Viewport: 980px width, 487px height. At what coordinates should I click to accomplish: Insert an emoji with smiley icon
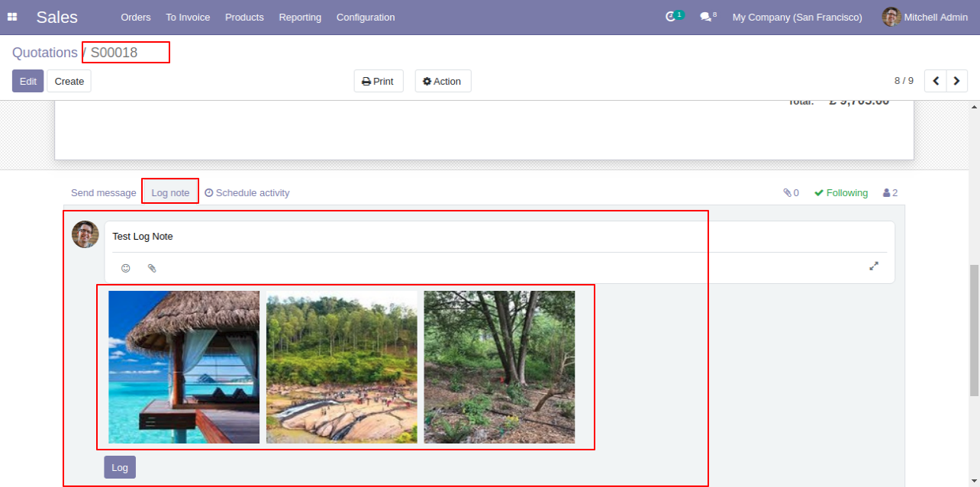[x=126, y=268]
